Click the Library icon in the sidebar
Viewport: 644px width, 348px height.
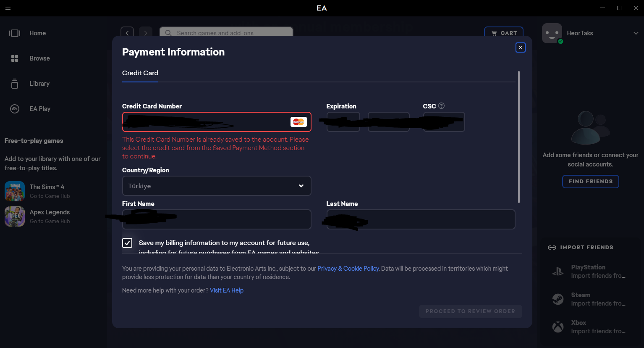click(15, 84)
